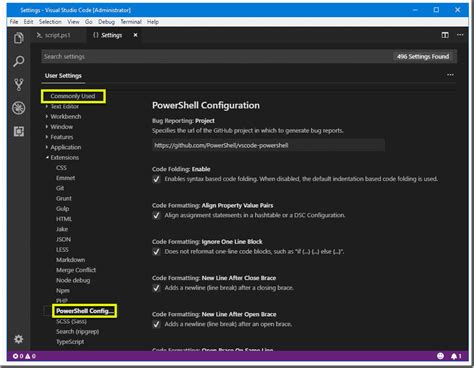Click the feedback smiley in status bar
The height and width of the screenshot is (368, 474).
(x=440, y=356)
